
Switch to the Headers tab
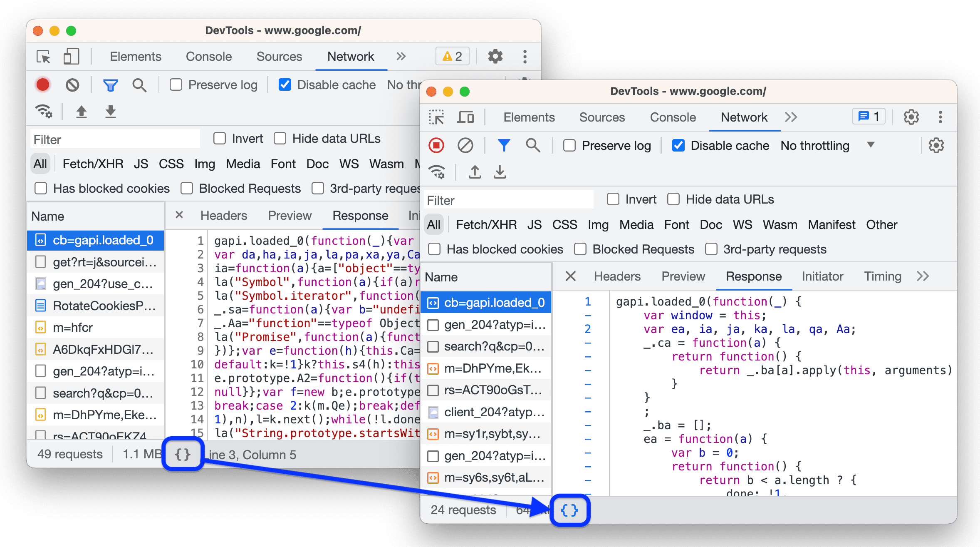pos(617,276)
